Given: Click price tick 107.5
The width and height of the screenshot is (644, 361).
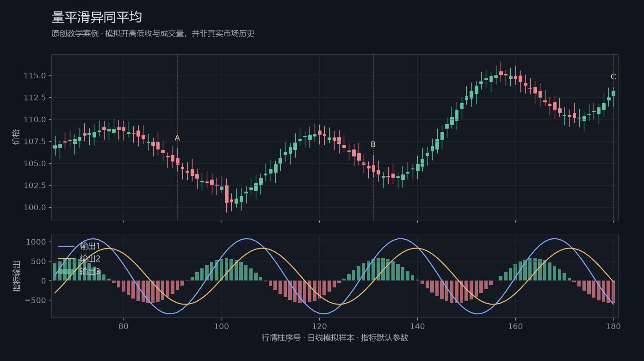Looking at the screenshot, I should [35, 142].
